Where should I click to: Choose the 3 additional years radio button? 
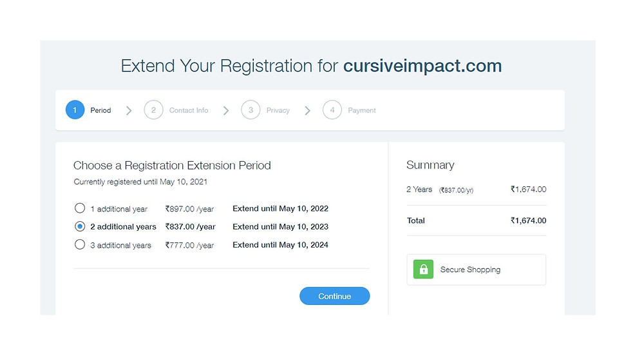coord(80,245)
